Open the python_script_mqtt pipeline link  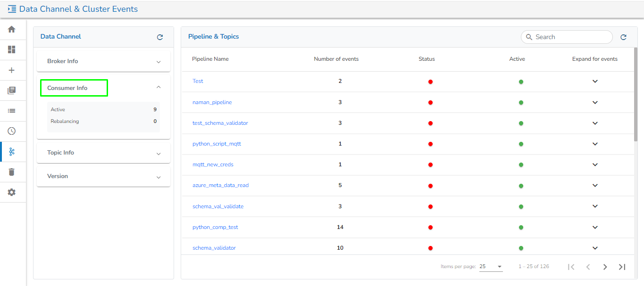[217, 144]
